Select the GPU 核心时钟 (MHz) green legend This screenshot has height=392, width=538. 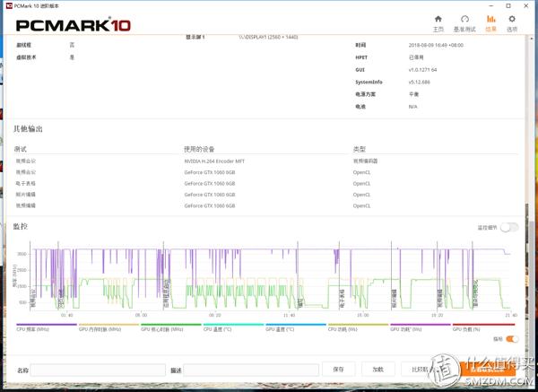pyautogui.click(x=170, y=327)
